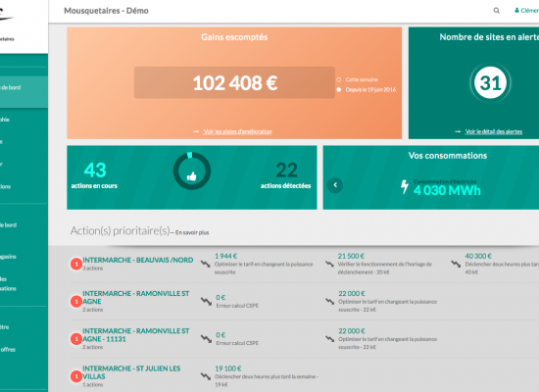Click the 21 500 € action amount
Image resolution: width=539 pixels, height=392 pixels.
pos(351,256)
